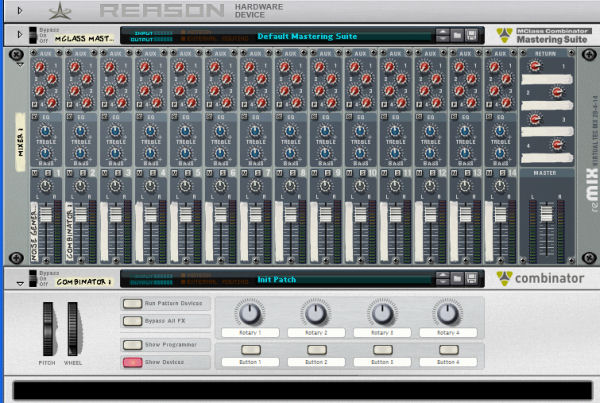Save the Combinator Init Patch with disk icon
Viewport: 600px width, 403px height.
[x=471, y=279]
